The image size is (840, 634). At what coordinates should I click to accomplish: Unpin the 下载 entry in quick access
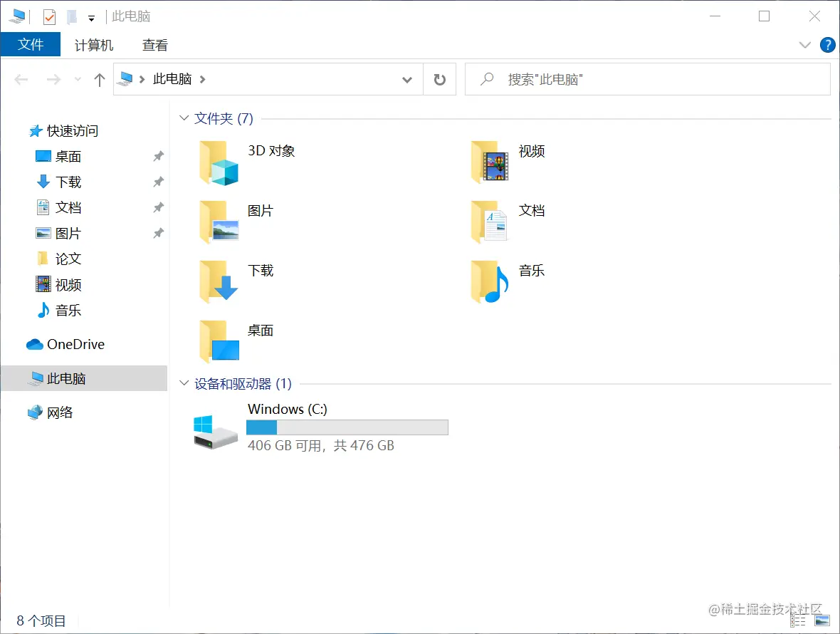[158, 182]
